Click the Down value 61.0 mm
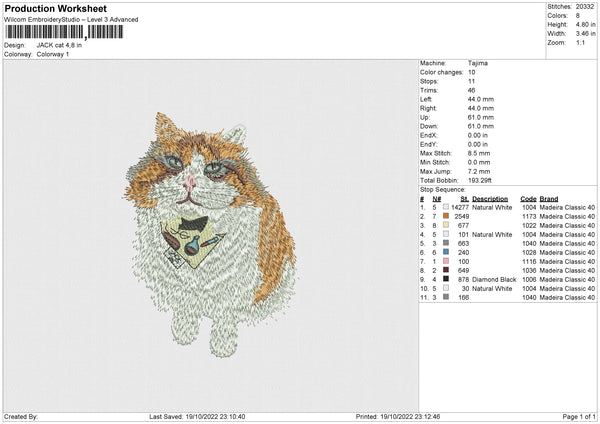The height and width of the screenshot is (424, 600). [x=481, y=126]
